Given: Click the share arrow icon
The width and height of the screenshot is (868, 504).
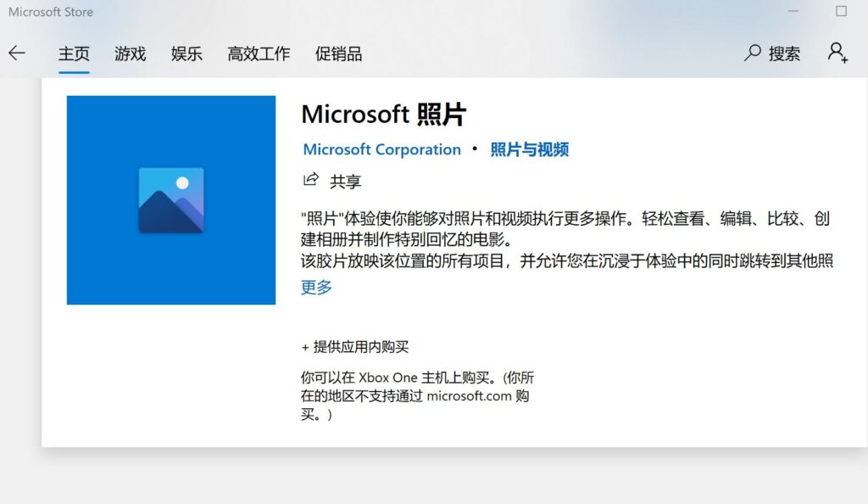Looking at the screenshot, I should (311, 179).
